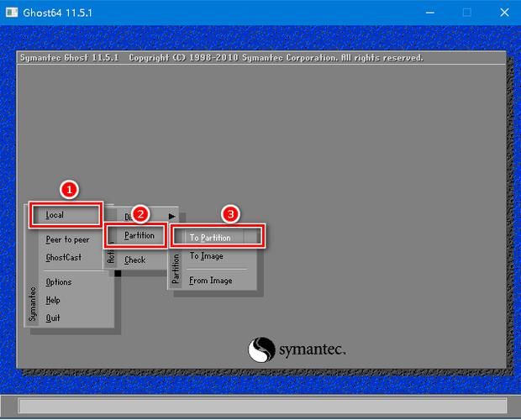Open Options in the Symantec menu

point(59,282)
